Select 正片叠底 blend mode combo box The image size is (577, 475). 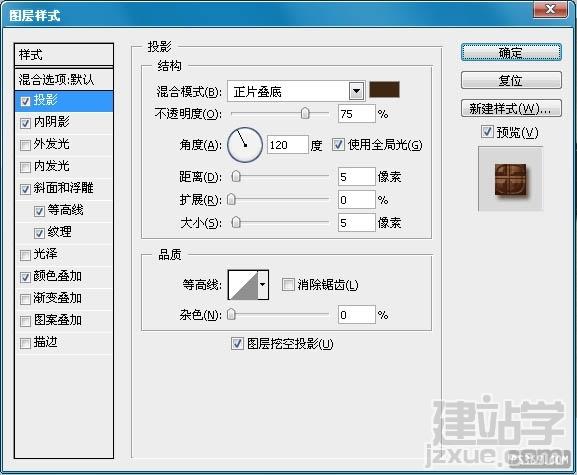coord(296,91)
